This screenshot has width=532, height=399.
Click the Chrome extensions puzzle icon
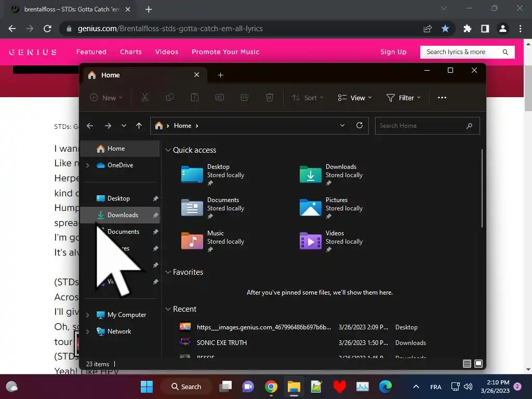point(467,29)
